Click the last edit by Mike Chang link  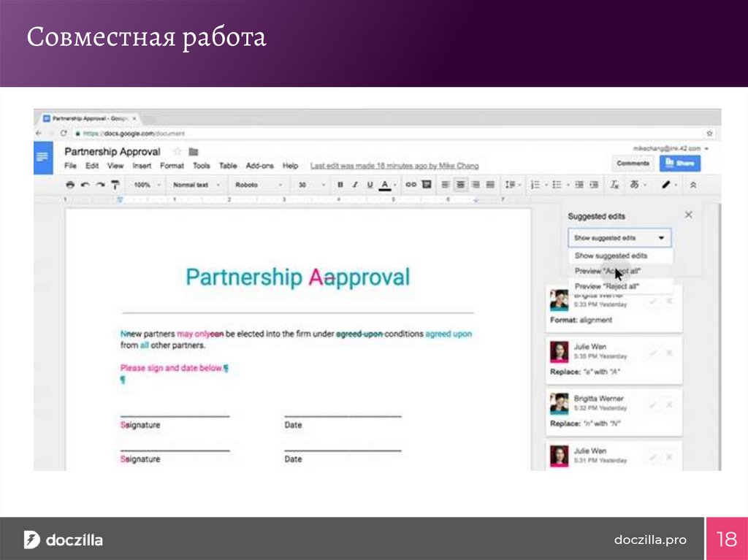(394, 166)
